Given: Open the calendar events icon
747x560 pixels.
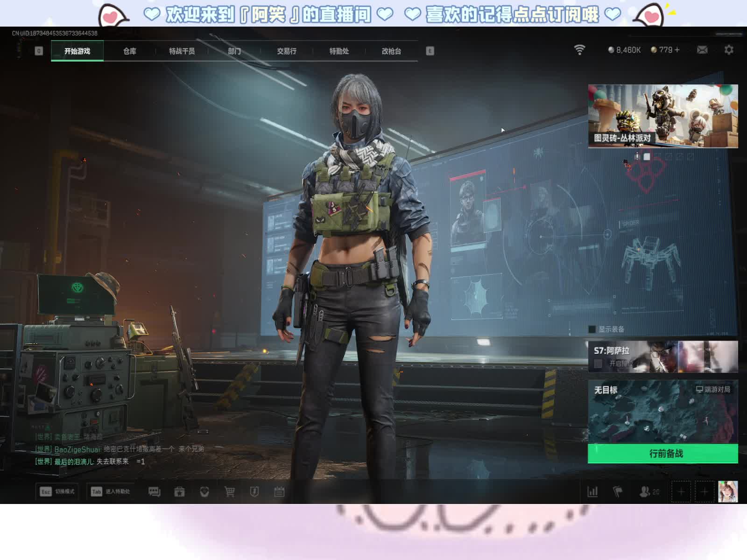Looking at the screenshot, I should point(279,491).
